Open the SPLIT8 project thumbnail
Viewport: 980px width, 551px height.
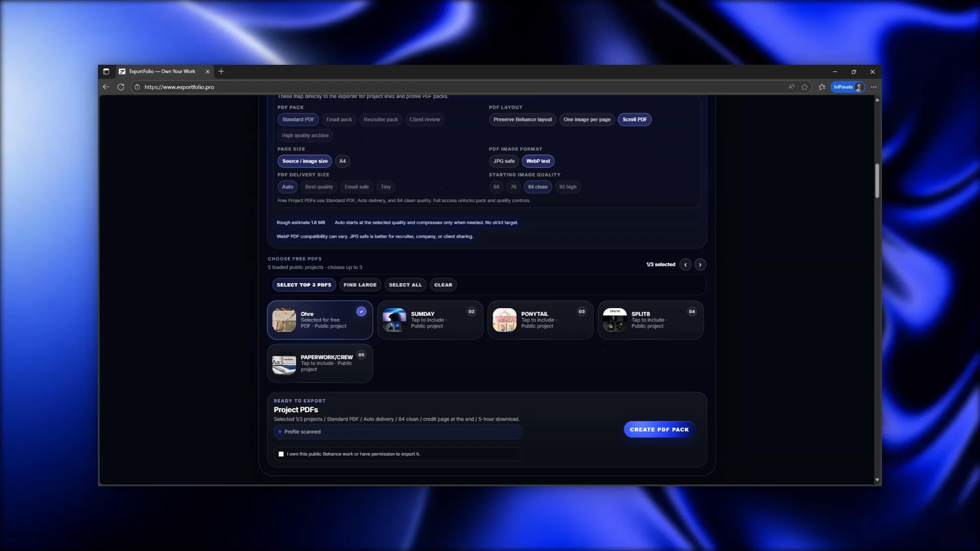pyautogui.click(x=615, y=320)
